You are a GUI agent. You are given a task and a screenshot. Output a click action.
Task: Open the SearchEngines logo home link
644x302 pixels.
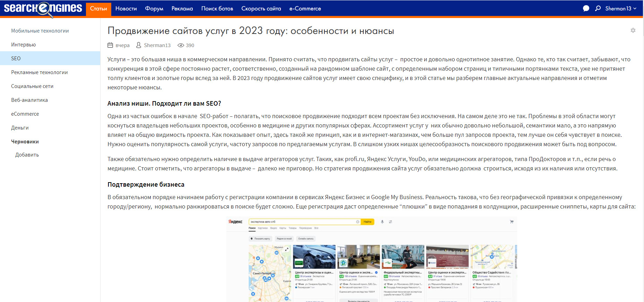[43, 9]
